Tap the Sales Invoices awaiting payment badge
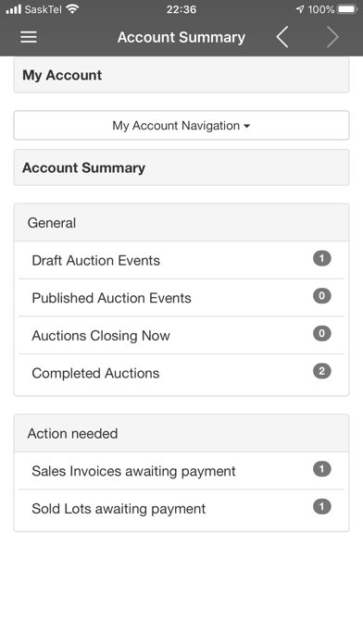The image size is (363, 644). click(322, 469)
